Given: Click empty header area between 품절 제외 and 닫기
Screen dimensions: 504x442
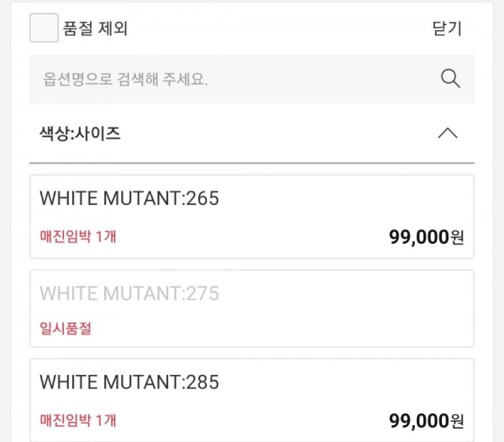Looking at the screenshot, I should pos(280,29).
